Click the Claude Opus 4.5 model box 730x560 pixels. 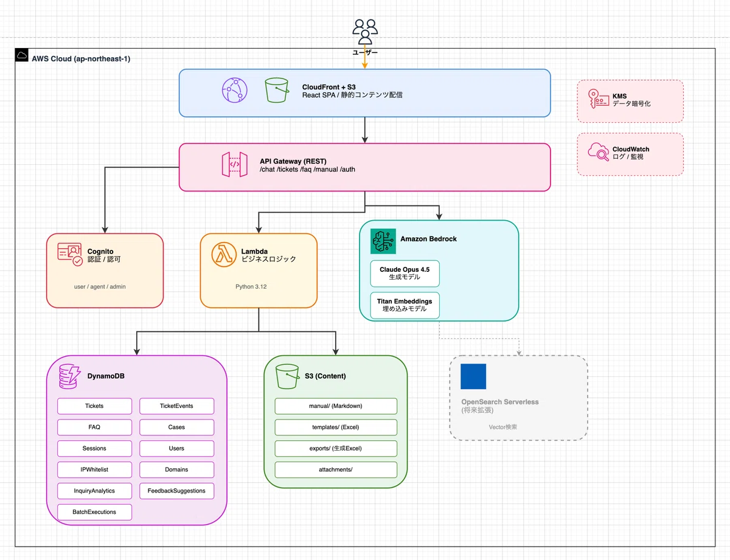tap(405, 274)
